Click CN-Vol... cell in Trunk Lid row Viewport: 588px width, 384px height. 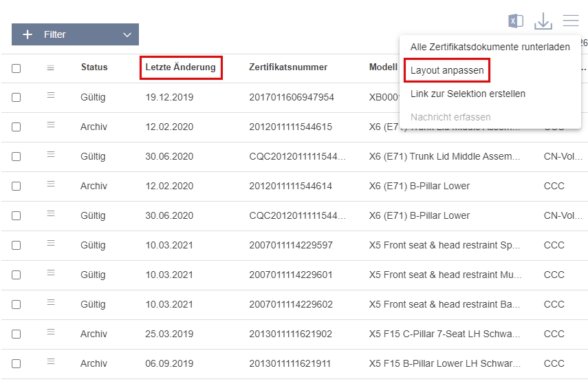[563, 156]
